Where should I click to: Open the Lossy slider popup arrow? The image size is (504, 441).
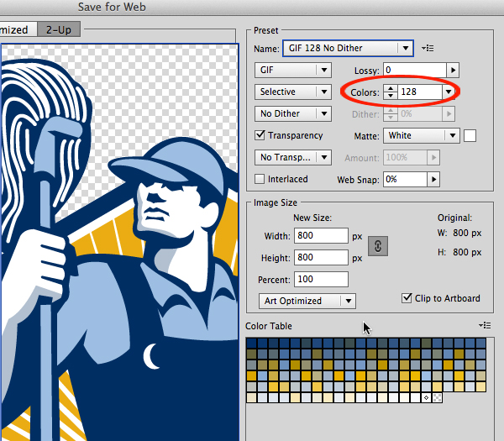(453, 70)
